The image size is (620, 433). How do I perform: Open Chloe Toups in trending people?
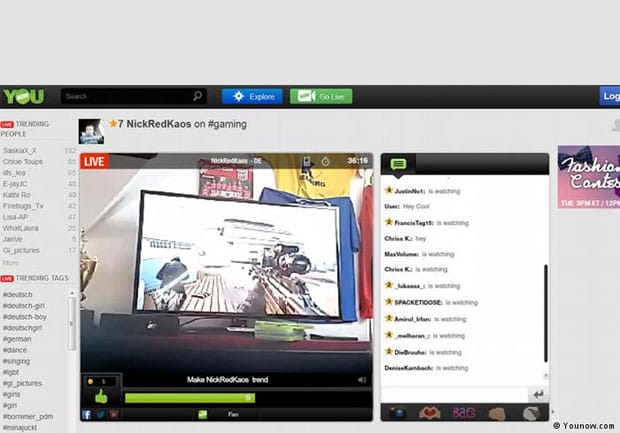click(23, 162)
